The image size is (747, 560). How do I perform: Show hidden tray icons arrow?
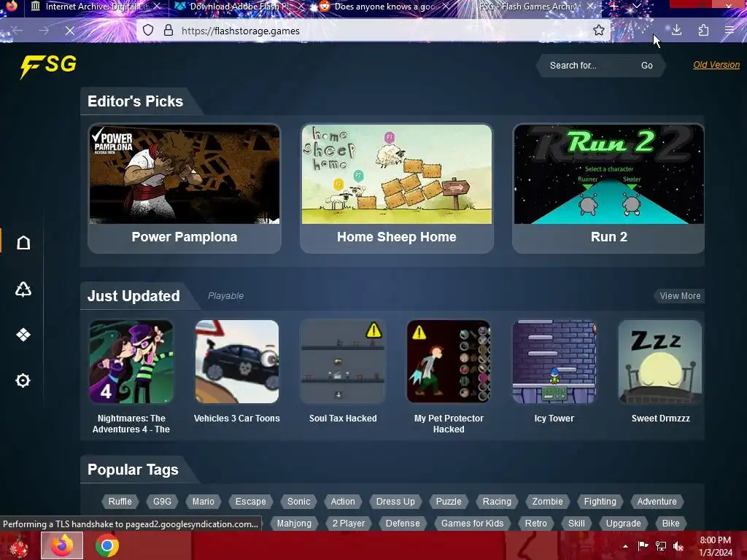point(625,546)
